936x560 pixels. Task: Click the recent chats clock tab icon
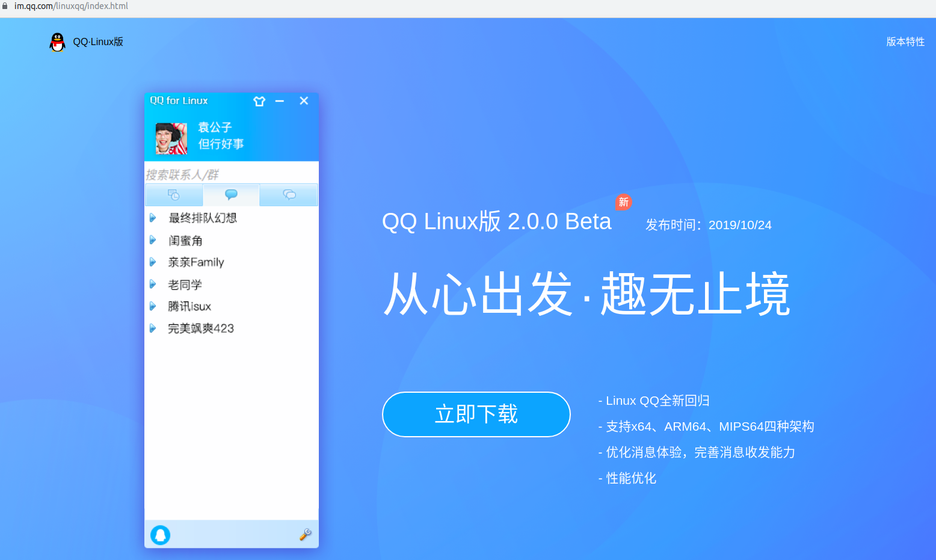pos(174,195)
